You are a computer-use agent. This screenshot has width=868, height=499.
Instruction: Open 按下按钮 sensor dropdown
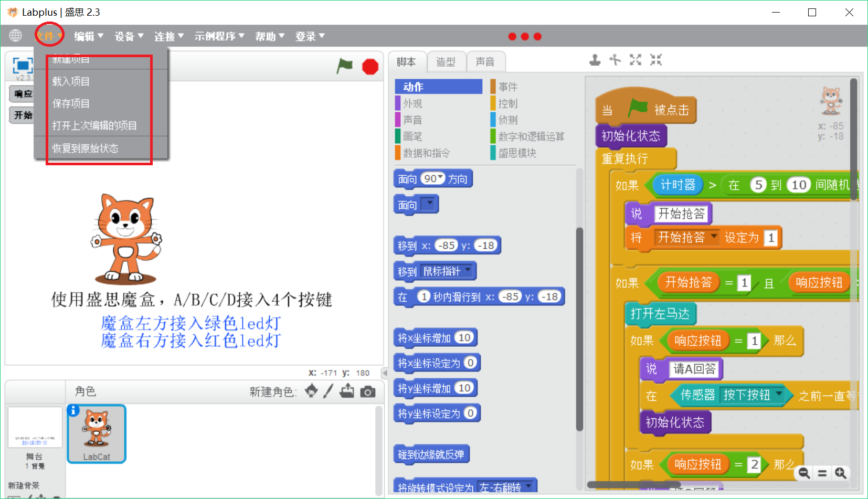coord(779,394)
